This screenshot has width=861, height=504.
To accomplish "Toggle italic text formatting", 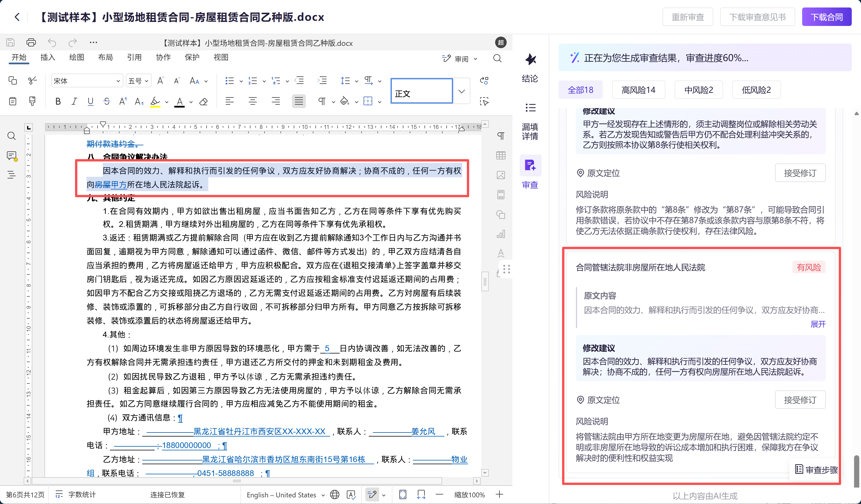I will (74, 101).
